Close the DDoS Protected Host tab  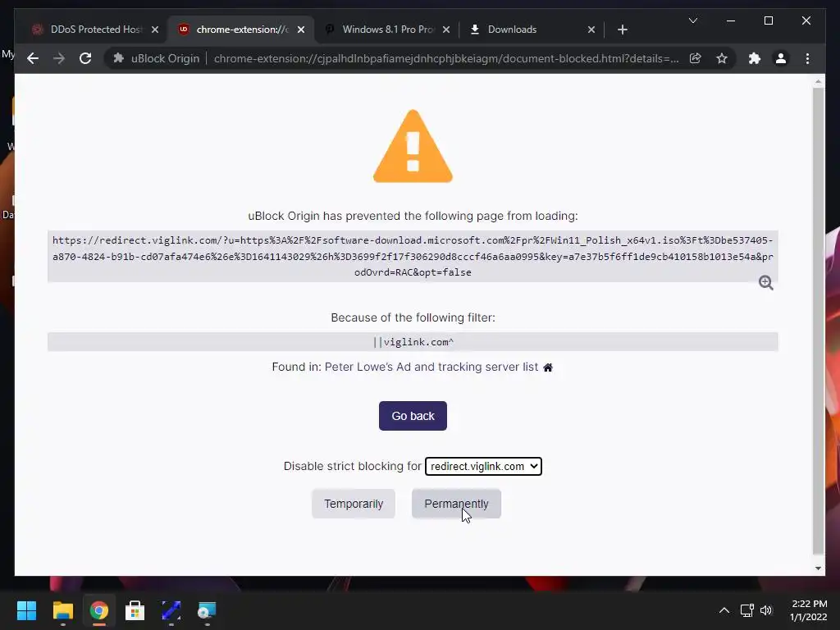[x=155, y=30]
